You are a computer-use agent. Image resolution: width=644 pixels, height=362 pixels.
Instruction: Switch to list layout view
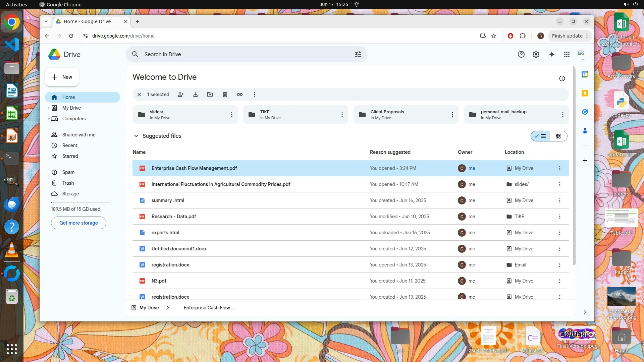pyautogui.click(x=540, y=136)
